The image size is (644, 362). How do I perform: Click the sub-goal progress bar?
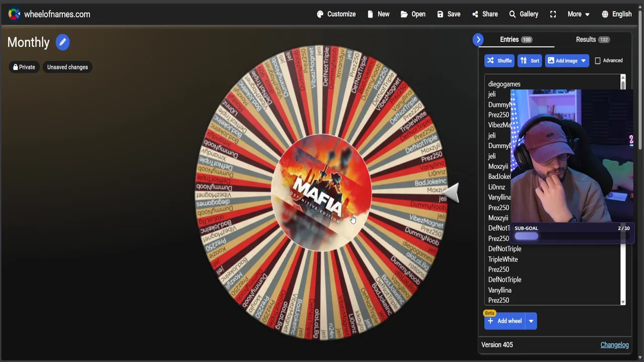click(x=572, y=236)
